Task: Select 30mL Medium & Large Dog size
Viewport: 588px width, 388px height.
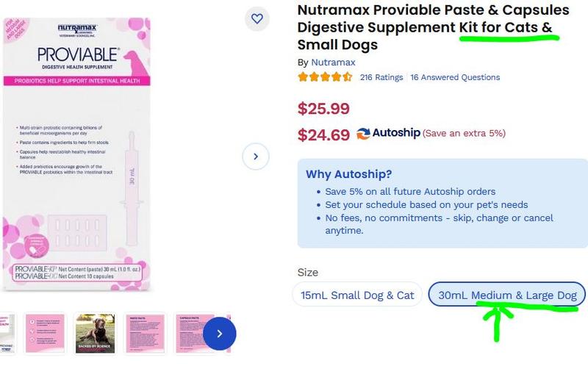Action: pyautogui.click(x=507, y=295)
